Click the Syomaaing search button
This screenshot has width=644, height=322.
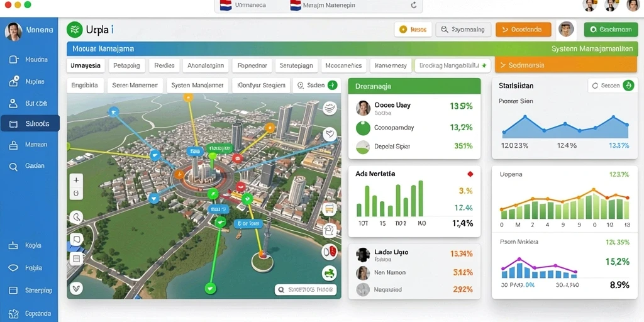click(x=463, y=30)
